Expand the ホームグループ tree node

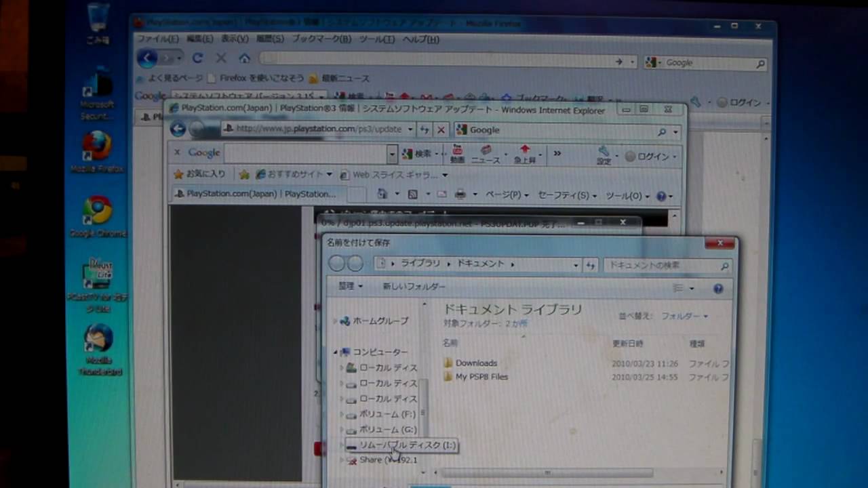(x=335, y=321)
